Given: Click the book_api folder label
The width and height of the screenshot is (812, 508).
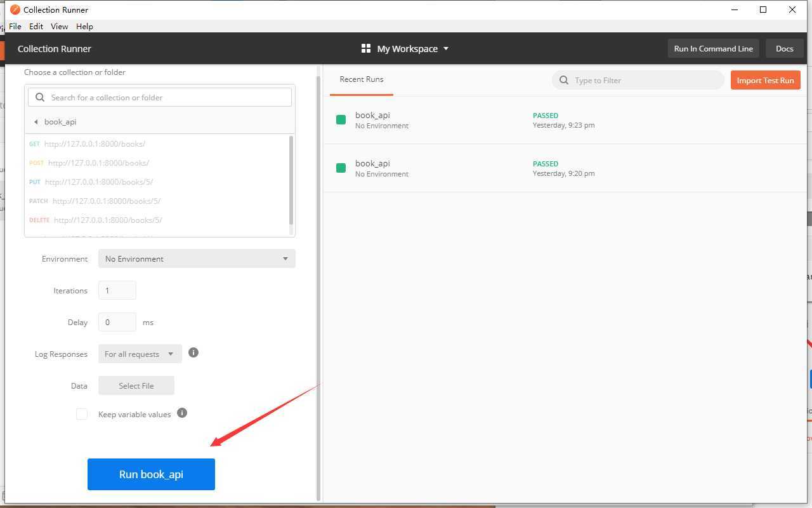Looking at the screenshot, I should point(60,122).
